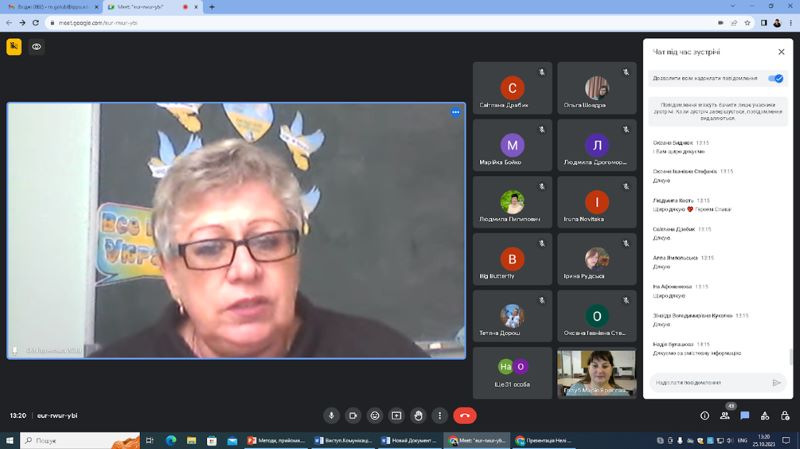The width and height of the screenshot is (800, 449).
Task: Close the in-call chat panel
Action: (x=781, y=52)
